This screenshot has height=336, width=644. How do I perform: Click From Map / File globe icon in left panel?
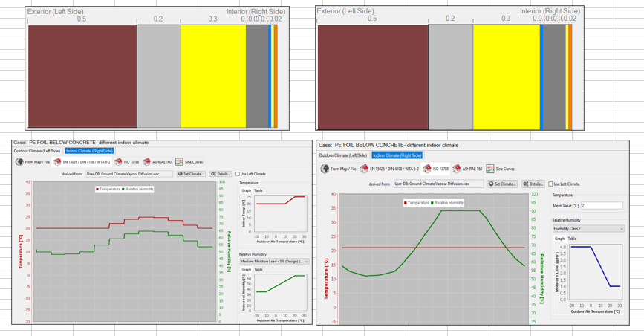[x=19, y=161]
